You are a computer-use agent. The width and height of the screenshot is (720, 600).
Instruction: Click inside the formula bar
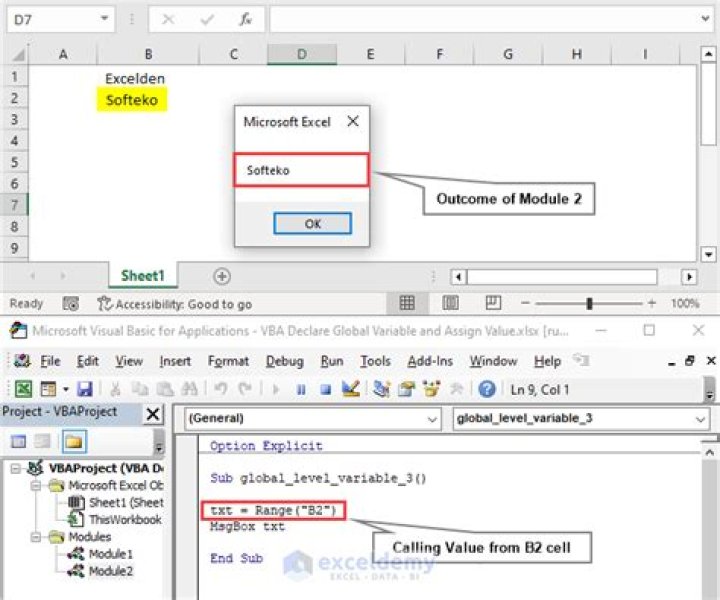tap(484, 19)
